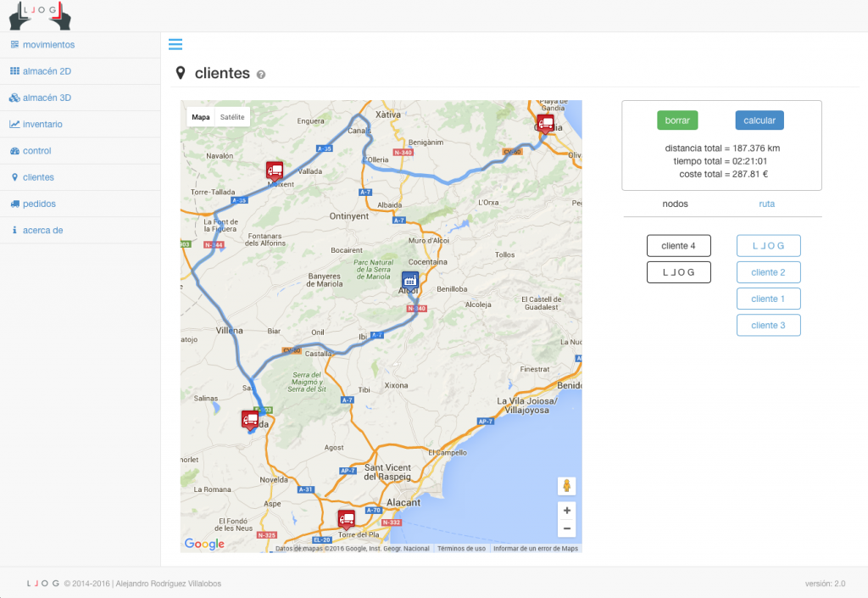Click the red truck marker near Moixent
The width and height of the screenshot is (868, 598).
274,169
